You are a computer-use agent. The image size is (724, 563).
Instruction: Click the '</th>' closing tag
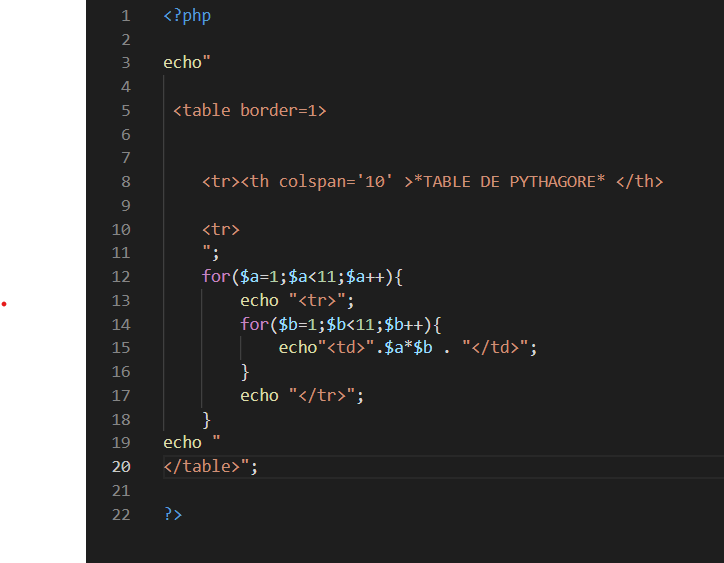tap(640, 182)
